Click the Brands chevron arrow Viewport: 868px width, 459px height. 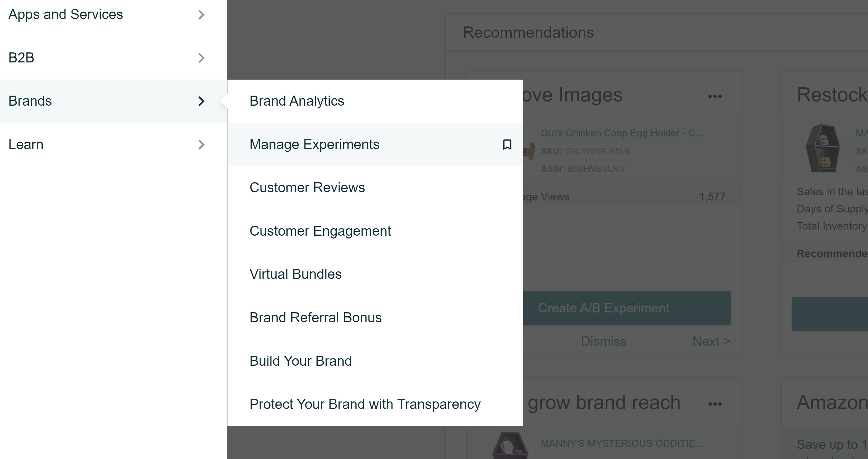pyautogui.click(x=201, y=101)
